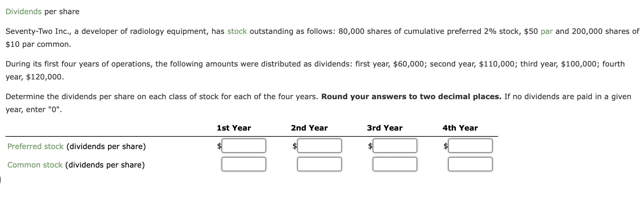Click the 2nd Year column header
Viewport: 644px width, 202px height.
[309, 127]
